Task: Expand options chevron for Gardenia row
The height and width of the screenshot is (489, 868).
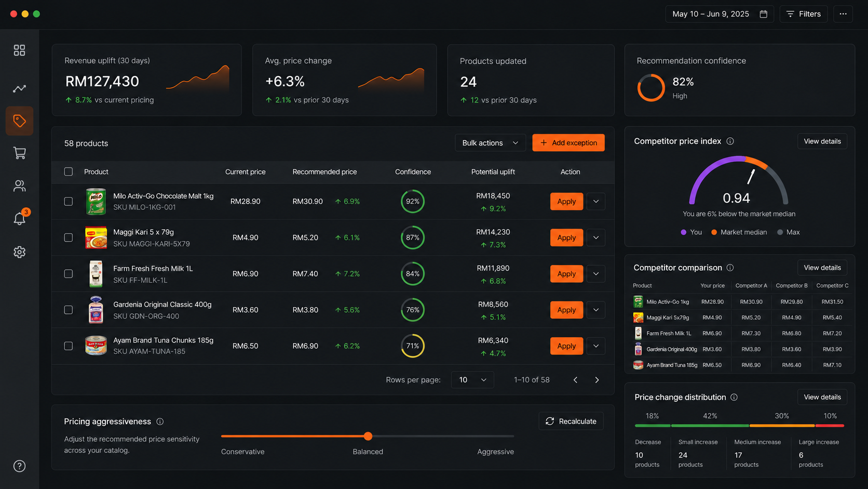Action: pos(596,310)
